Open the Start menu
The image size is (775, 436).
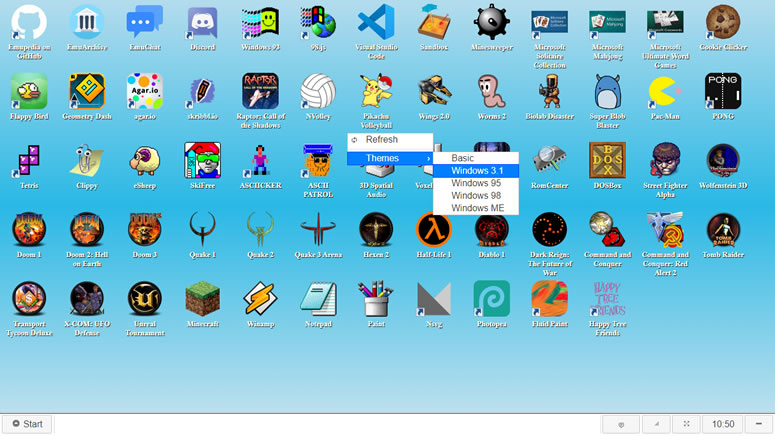tap(27, 424)
